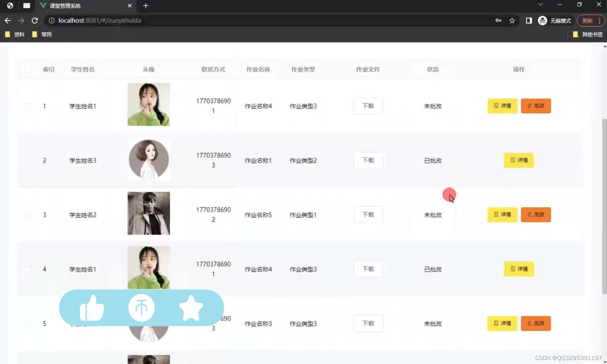Click 作业名称1 cell in row 2
This screenshot has height=364, width=607.
(x=258, y=161)
